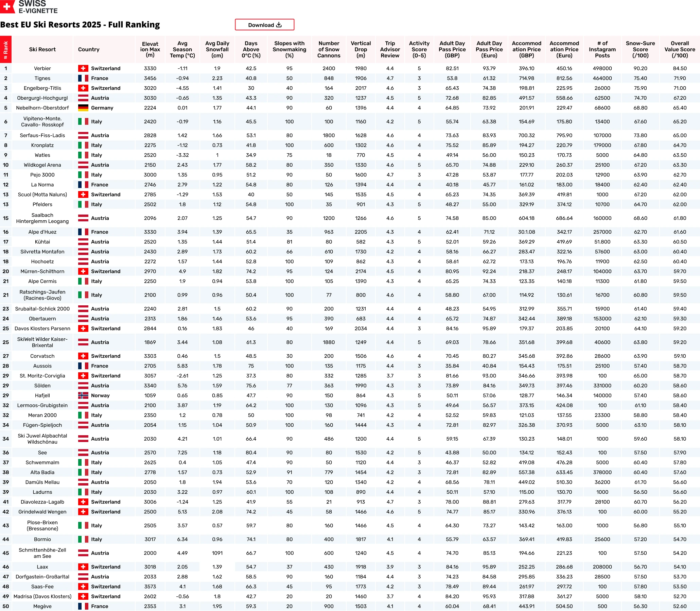700x611 pixels.
Task: Click the Snow-Sure Score column header
Action: (640, 49)
